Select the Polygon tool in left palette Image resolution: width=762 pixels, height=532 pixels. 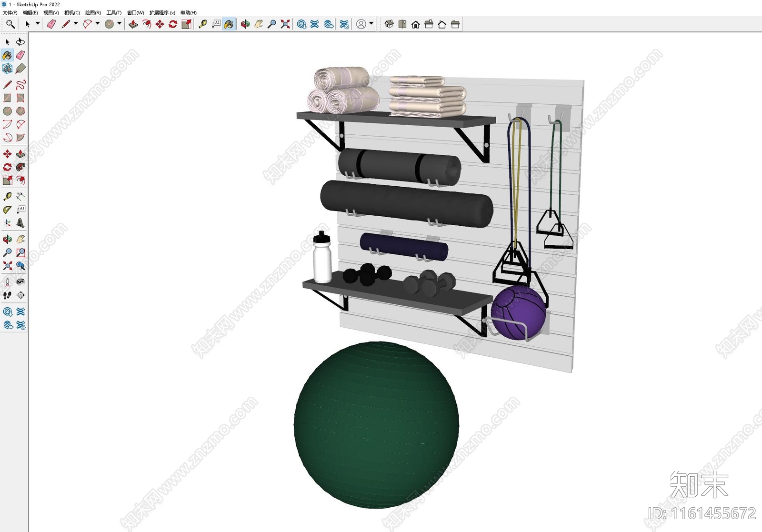(20, 111)
